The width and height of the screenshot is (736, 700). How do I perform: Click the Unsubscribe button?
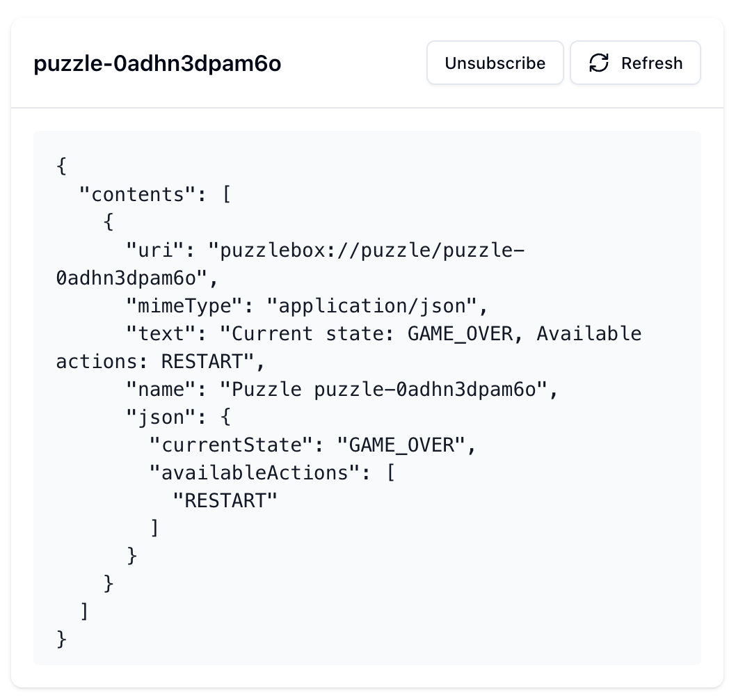pyautogui.click(x=495, y=63)
